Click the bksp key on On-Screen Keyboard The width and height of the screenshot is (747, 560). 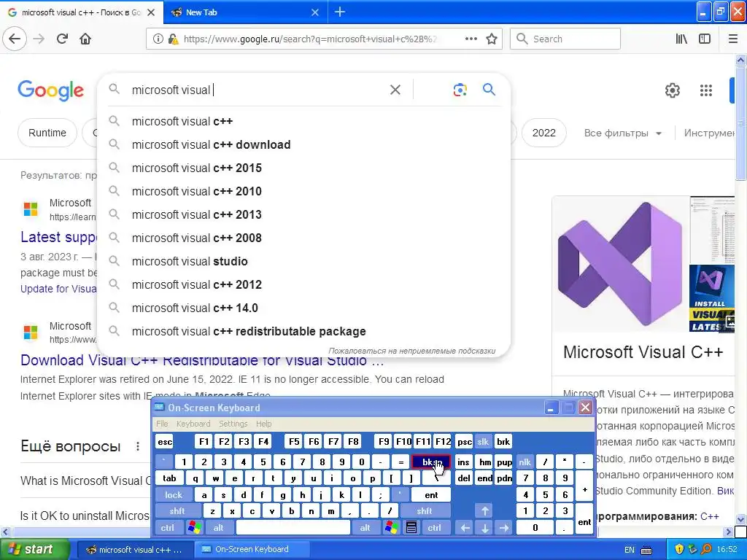point(430,462)
